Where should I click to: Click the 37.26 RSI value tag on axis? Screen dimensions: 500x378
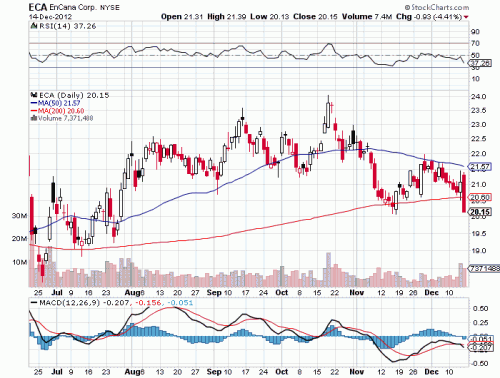click(480, 63)
